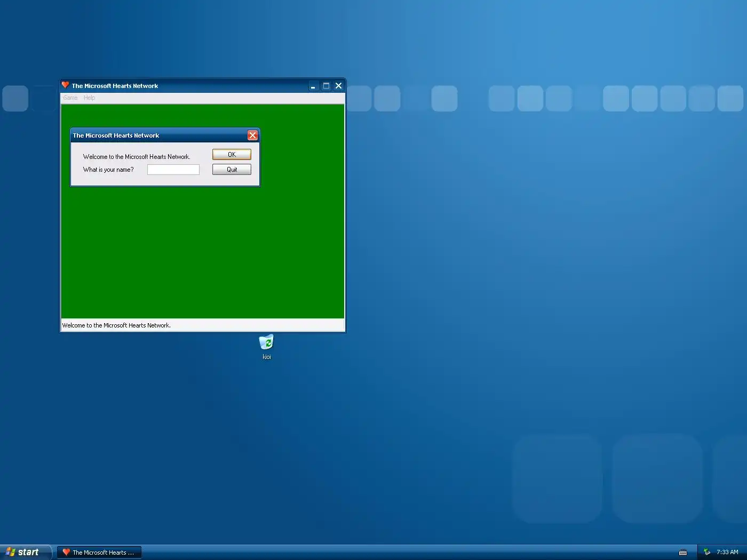Click the Quit button in the dialog

[x=232, y=169]
